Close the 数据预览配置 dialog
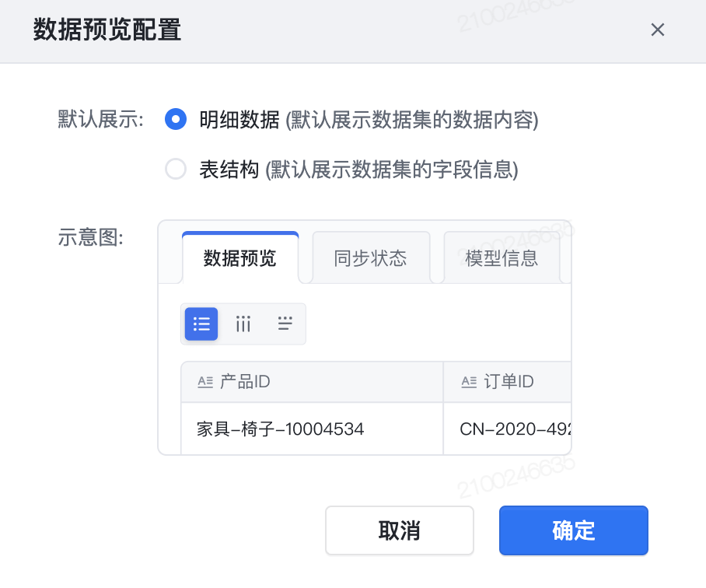 [x=658, y=30]
